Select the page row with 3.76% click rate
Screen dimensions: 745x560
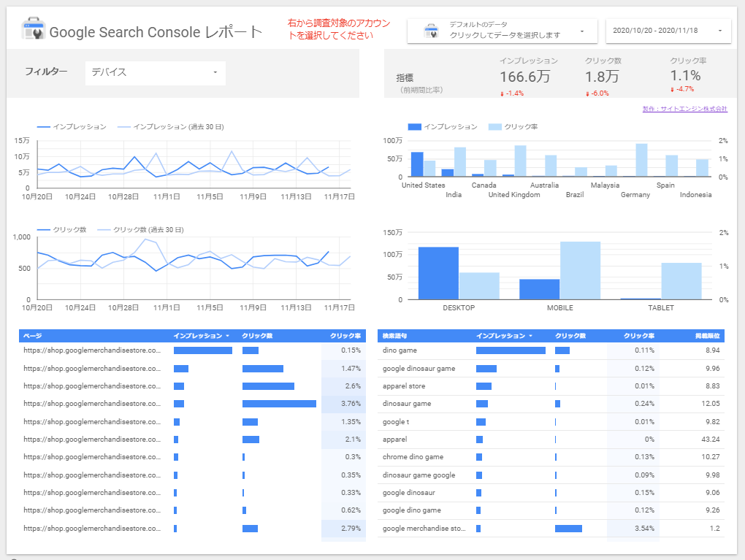click(192, 404)
